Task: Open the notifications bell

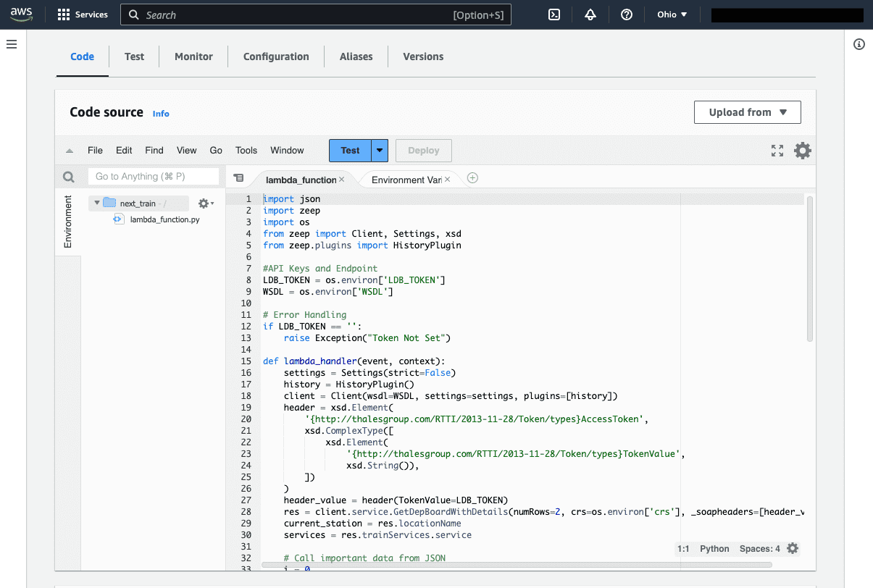Action: (x=590, y=14)
